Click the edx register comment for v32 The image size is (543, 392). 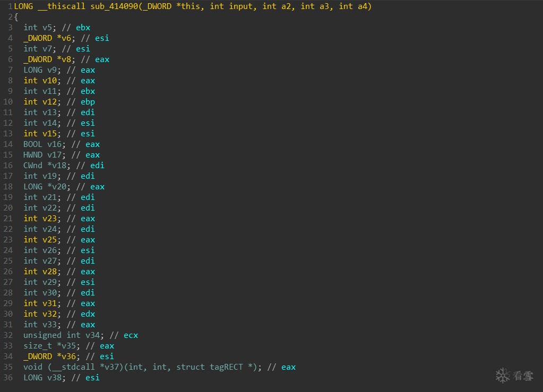(x=88, y=314)
